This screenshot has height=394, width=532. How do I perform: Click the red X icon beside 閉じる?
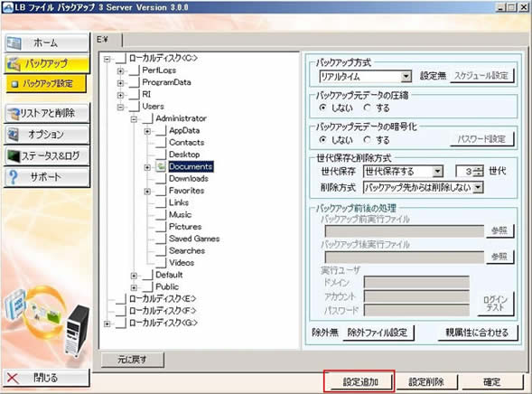tap(14, 378)
